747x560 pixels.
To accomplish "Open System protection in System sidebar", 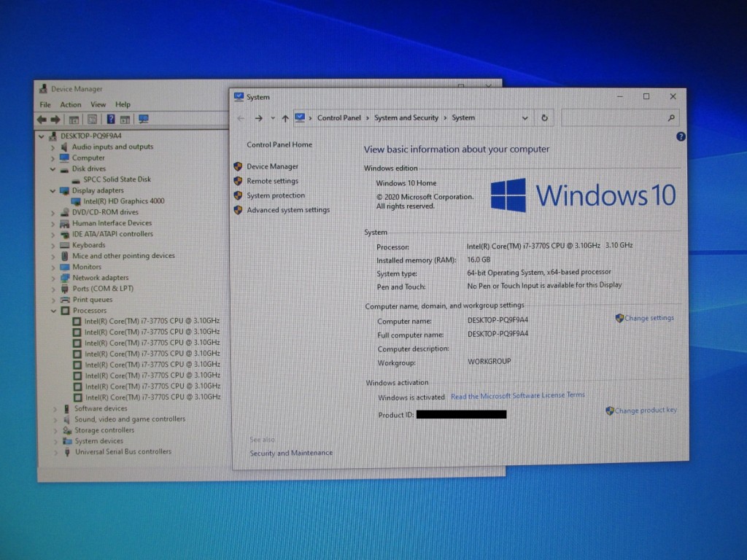I will 275,195.
